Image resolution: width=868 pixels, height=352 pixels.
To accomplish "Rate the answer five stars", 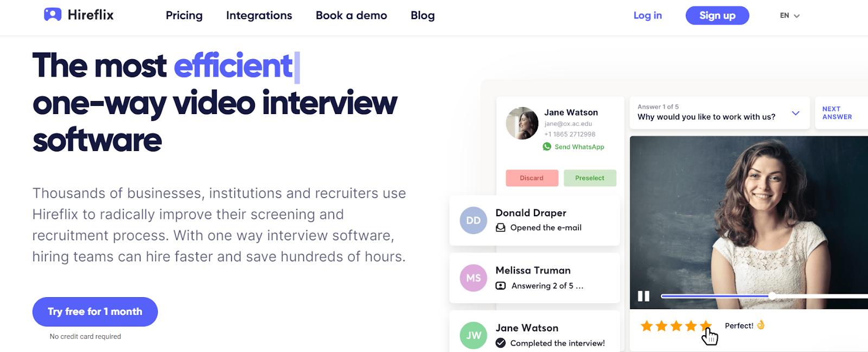I will coord(705,326).
